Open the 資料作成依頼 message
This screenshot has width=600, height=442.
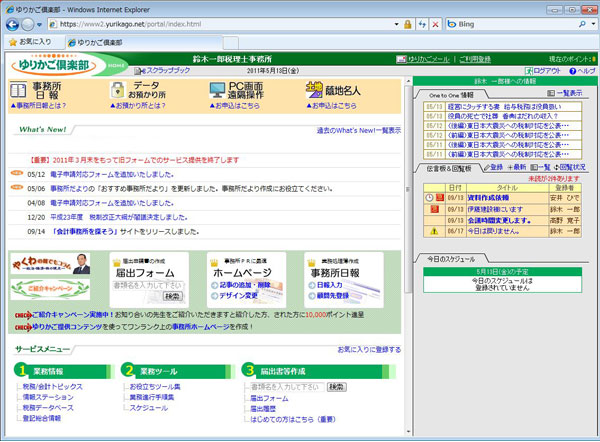[x=488, y=198]
